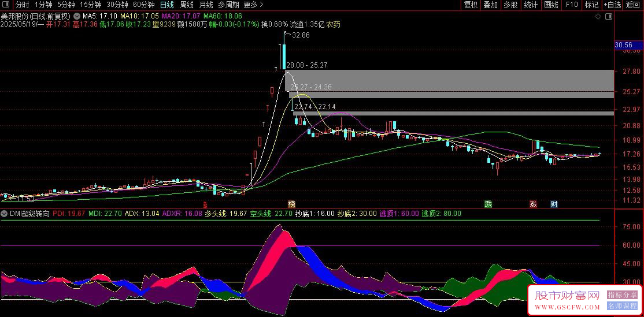This screenshot has width=644, height=317.
Task: Open F10 company info
Action: coord(572,5)
